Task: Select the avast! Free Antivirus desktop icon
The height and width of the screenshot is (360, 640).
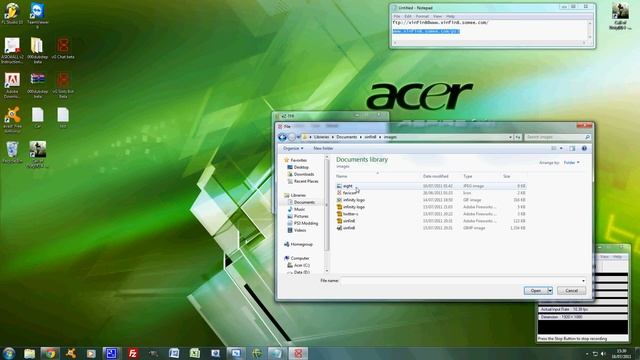Action: pyautogui.click(x=12, y=120)
